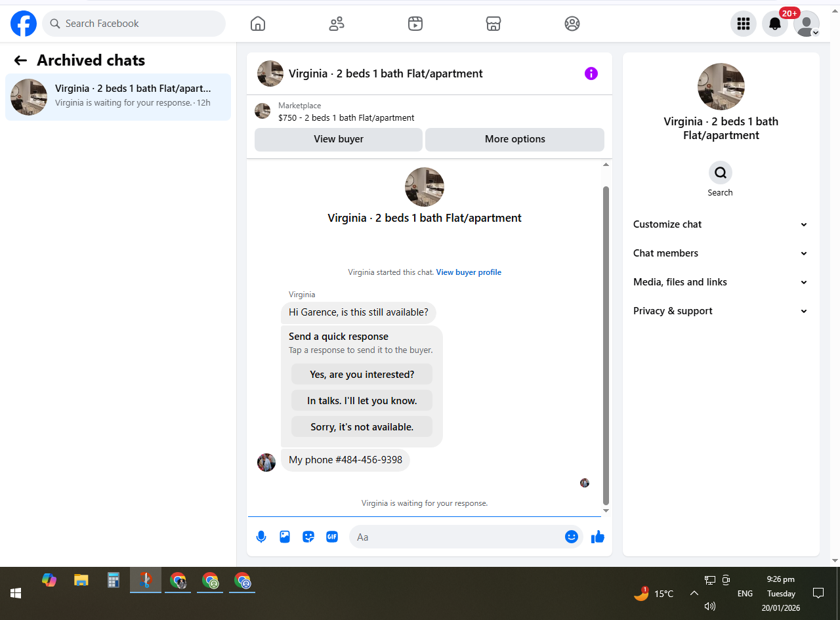
Task: Open the Windows Start button
Action: click(16, 593)
